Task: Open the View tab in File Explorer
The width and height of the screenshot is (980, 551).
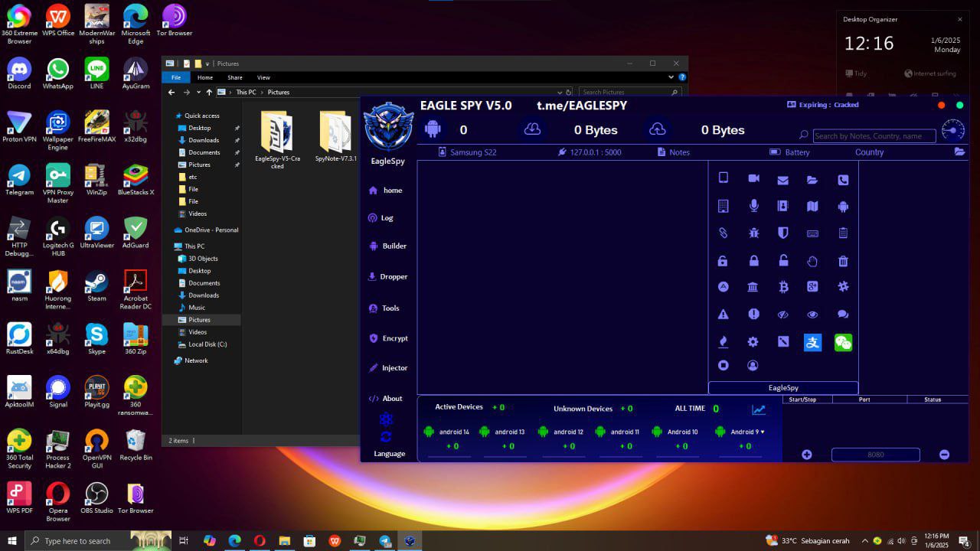Action: coord(263,77)
